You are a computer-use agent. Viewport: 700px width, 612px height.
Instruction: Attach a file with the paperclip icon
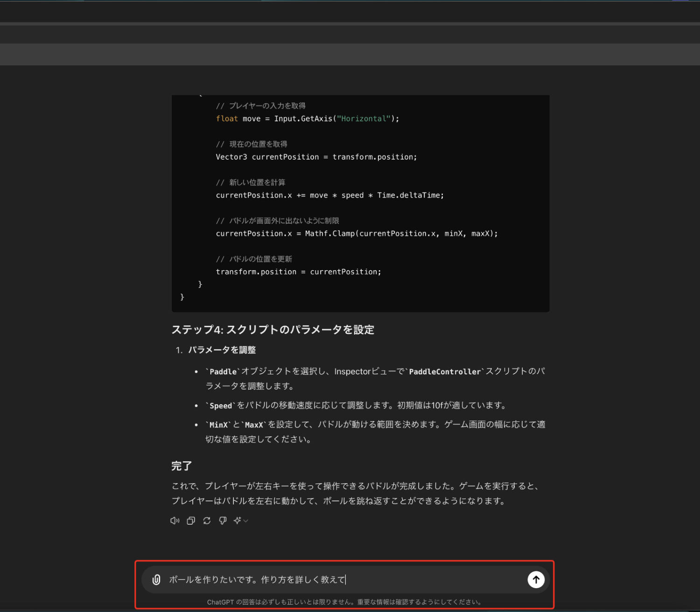(x=156, y=580)
